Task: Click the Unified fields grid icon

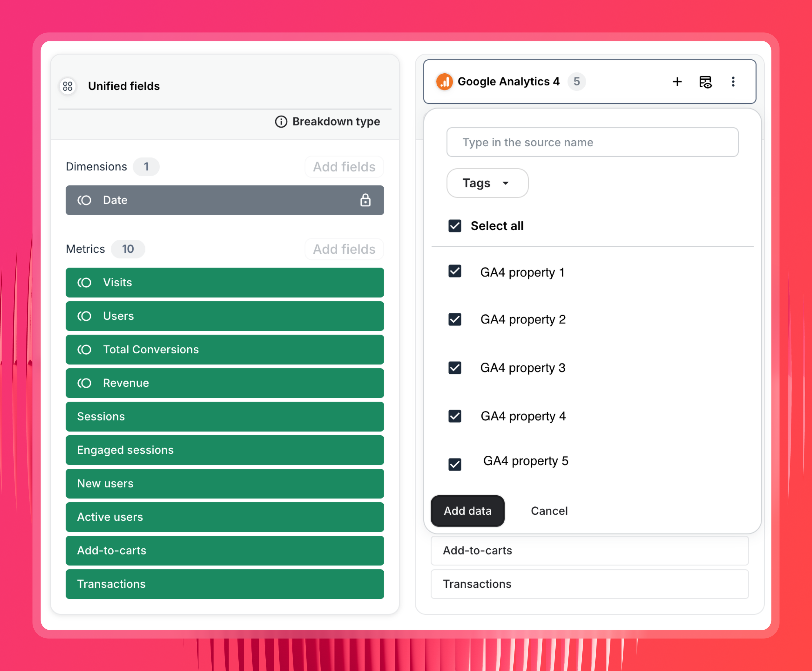Action: 68,86
